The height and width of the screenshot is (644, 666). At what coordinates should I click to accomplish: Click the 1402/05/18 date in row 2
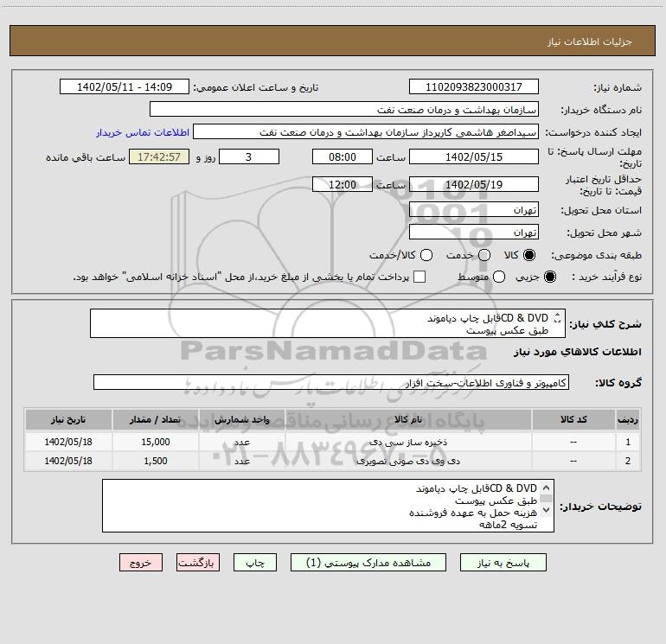[x=68, y=461]
